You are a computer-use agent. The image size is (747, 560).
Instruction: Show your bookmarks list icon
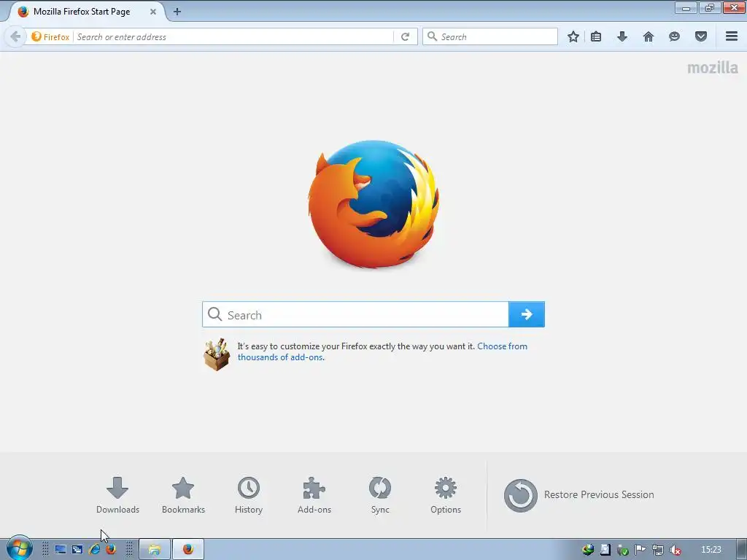(596, 36)
